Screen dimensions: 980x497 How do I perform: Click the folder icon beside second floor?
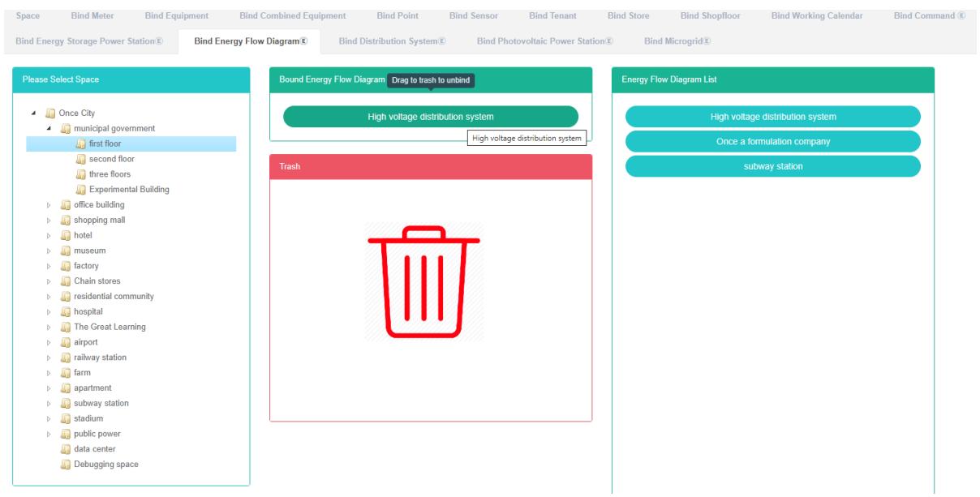[x=81, y=159]
